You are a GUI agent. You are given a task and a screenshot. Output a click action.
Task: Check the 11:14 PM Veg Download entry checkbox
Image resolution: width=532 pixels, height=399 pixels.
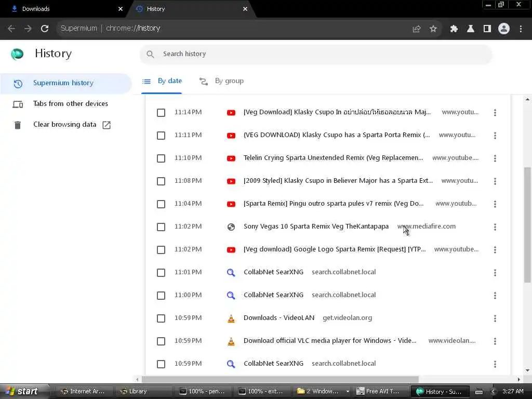click(x=161, y=113)
